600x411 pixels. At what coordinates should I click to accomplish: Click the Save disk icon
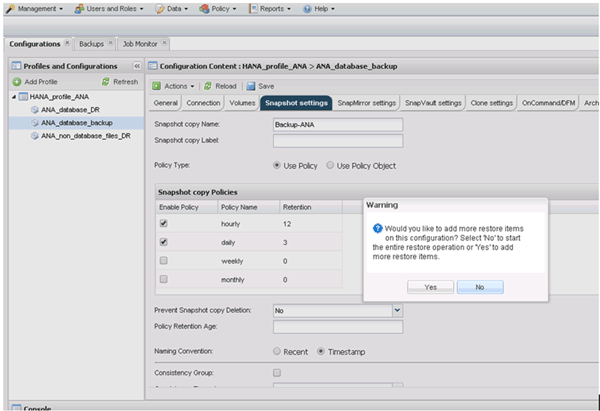click(x=251, y=86)
